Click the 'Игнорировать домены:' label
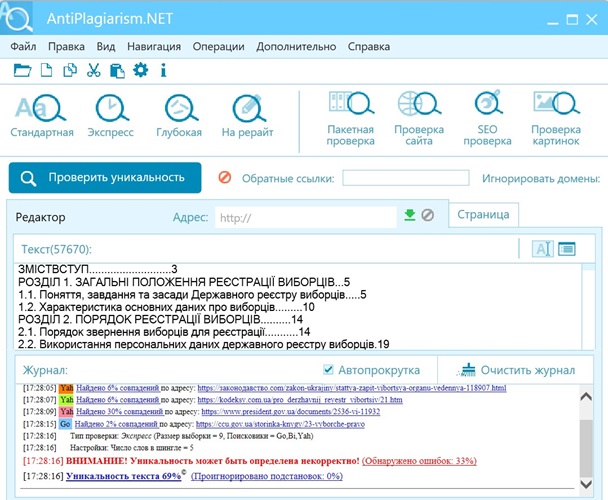 point(541,178)
